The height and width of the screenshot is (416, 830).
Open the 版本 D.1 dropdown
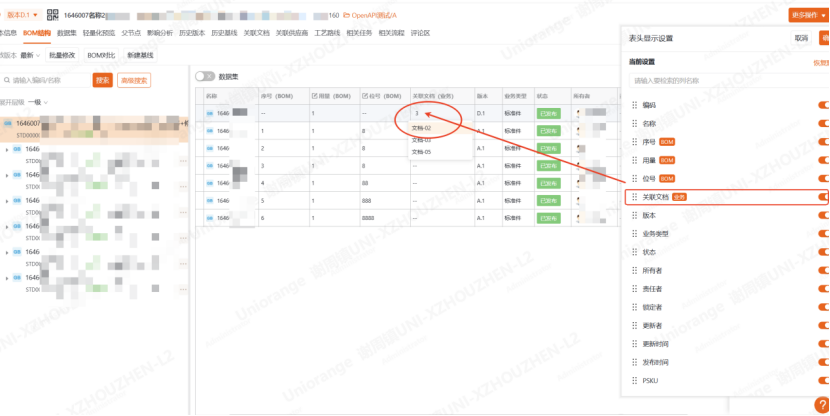click(22, 15)
